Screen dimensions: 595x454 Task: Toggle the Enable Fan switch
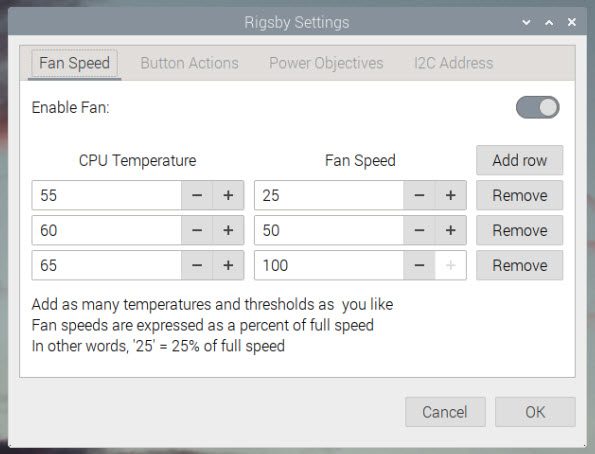(537, 107)
